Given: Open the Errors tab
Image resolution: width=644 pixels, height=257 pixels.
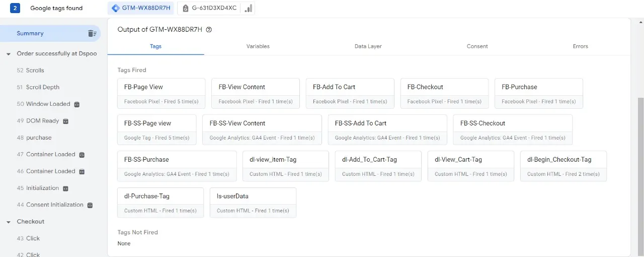Looking at the screenshot, I should coord(581,46).
